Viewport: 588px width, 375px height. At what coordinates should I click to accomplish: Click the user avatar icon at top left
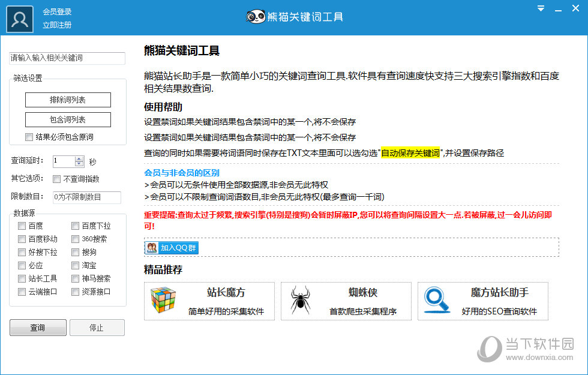click(x=19, y=19)
